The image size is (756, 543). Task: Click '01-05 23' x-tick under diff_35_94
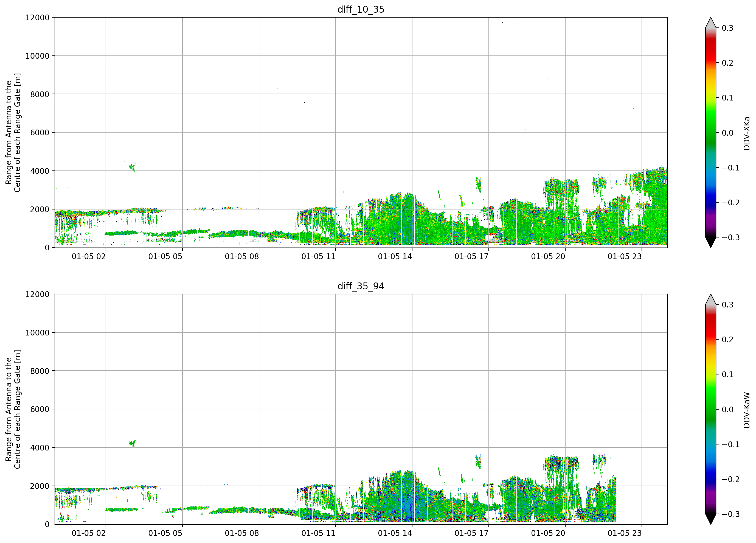625,533
